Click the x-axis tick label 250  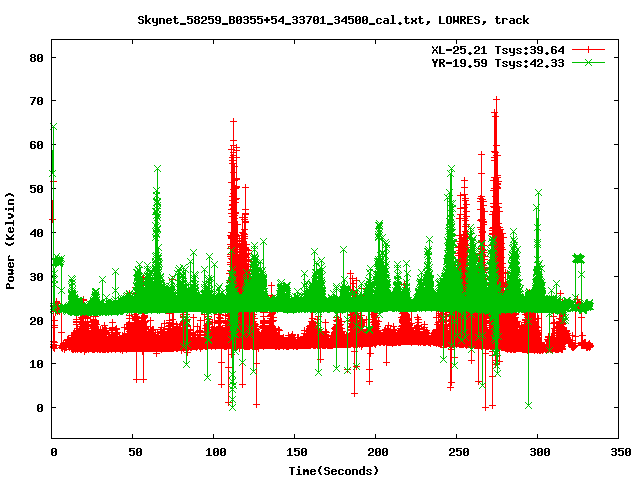458,452
